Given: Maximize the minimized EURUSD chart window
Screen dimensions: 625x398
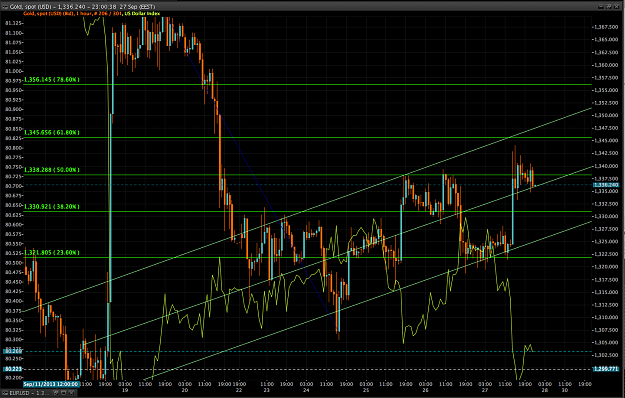Looking at the screenshot, I should [x=63, y=393].
